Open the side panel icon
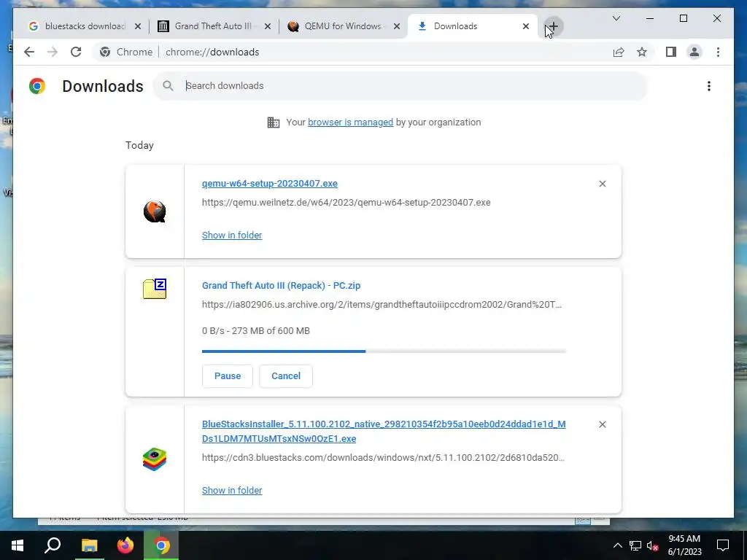 [x=671, y=52]
